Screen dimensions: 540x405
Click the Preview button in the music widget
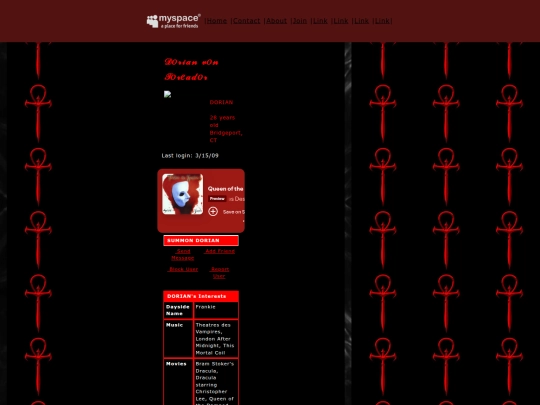pyautogui.click(x=217, y=199)
